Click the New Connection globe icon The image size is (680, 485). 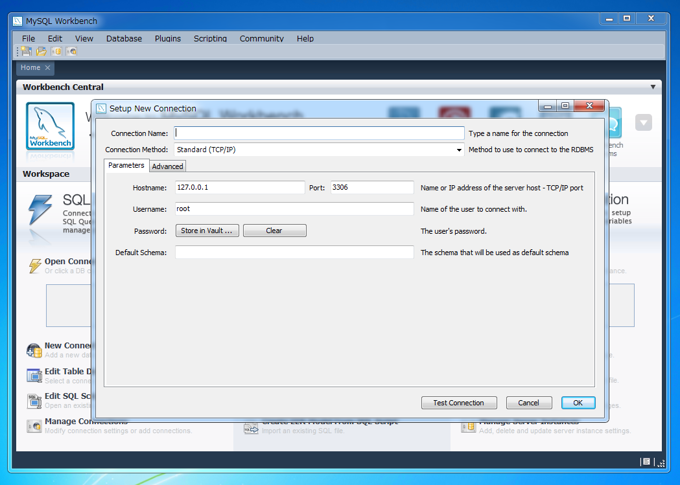[34, 350]
